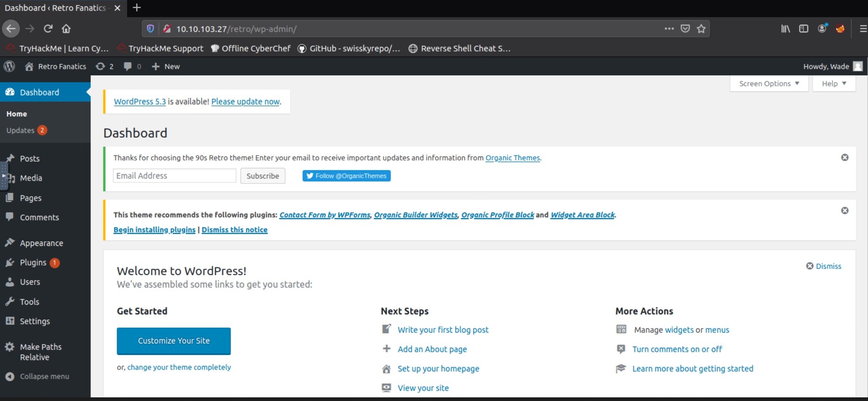The height and width of the screenshot is (401, 868).
Task: Expand the Help dropdown tab
Action: (x=833, y=83)
